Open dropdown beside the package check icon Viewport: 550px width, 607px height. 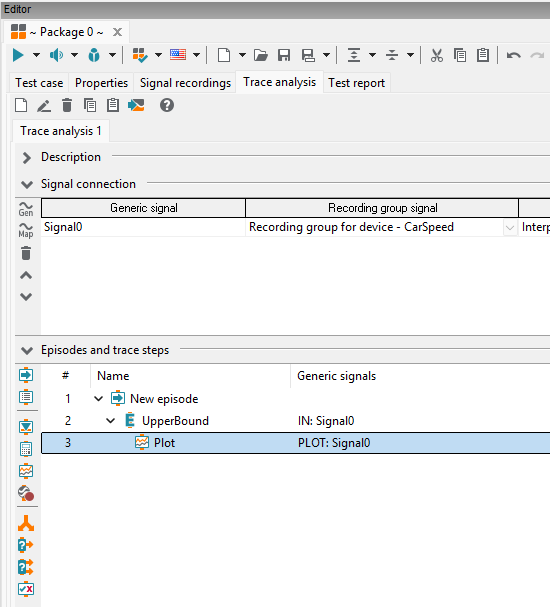pyautogui.click(x=158, y=55)
